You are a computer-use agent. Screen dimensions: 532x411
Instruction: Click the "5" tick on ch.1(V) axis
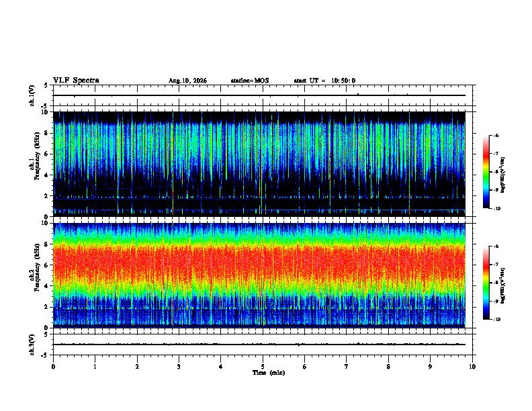(x=47, y=85)
